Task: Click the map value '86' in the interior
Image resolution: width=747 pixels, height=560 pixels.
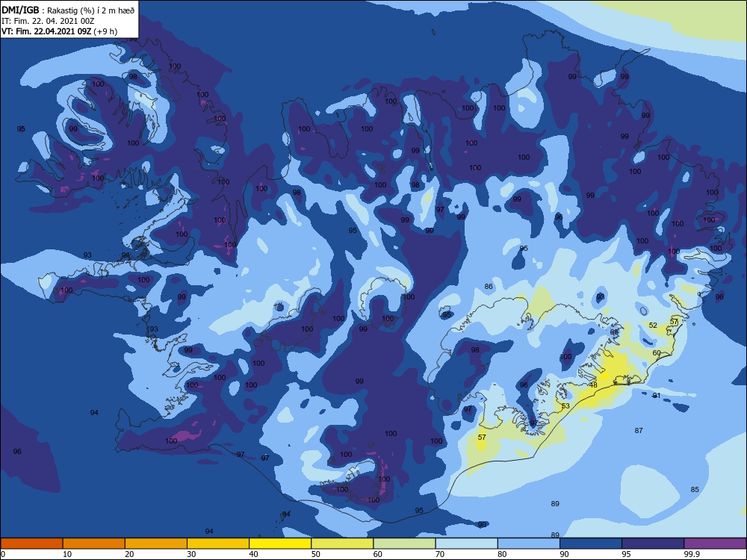Action: tap(489, 286)
